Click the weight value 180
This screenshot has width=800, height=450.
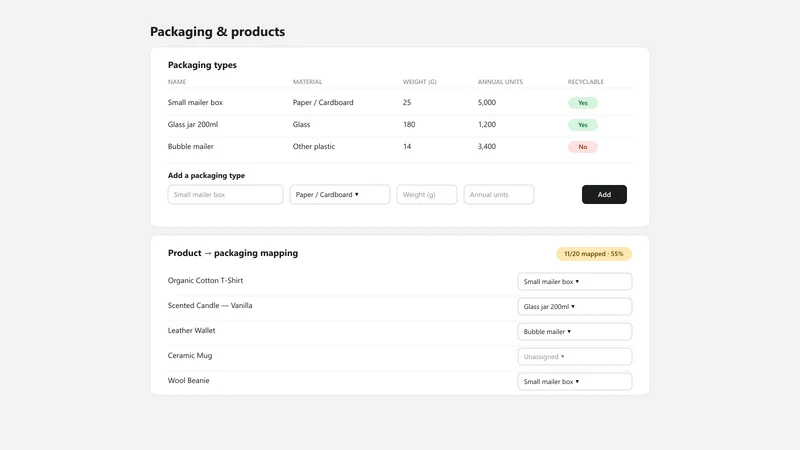click(409, 124)
